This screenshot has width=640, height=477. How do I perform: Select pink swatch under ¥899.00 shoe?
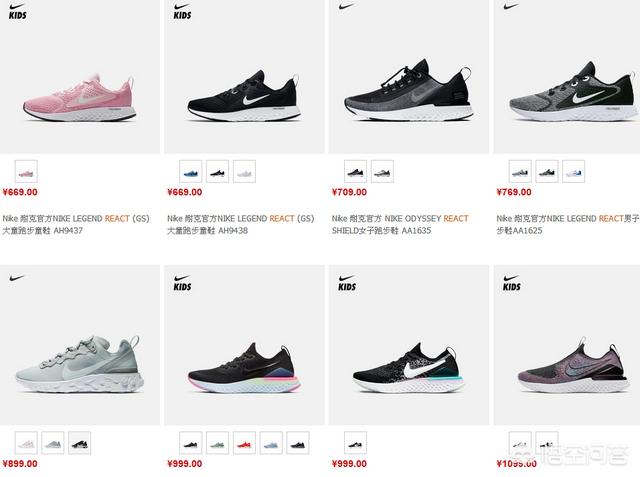click(26, 443)
